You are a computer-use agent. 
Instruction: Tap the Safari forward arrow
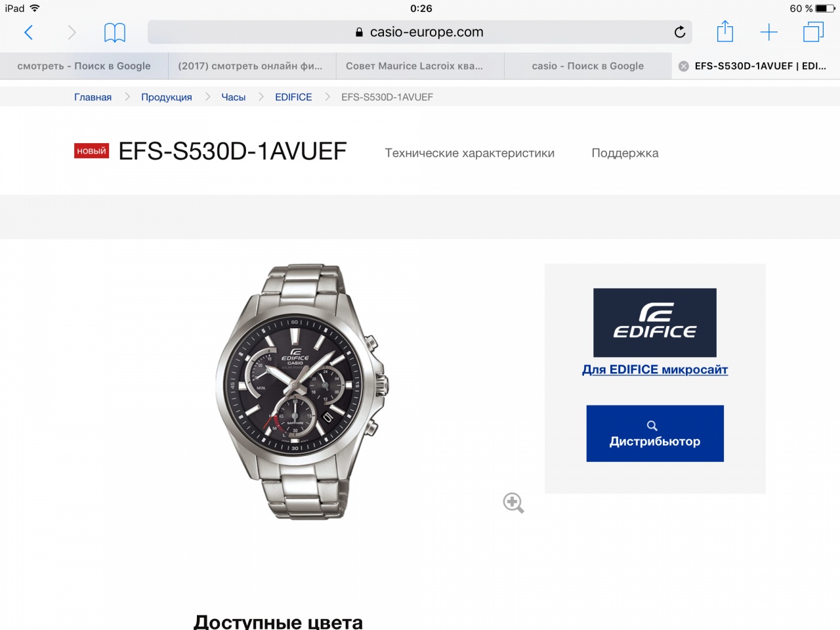pyautogui.click(x=72, y=32)
